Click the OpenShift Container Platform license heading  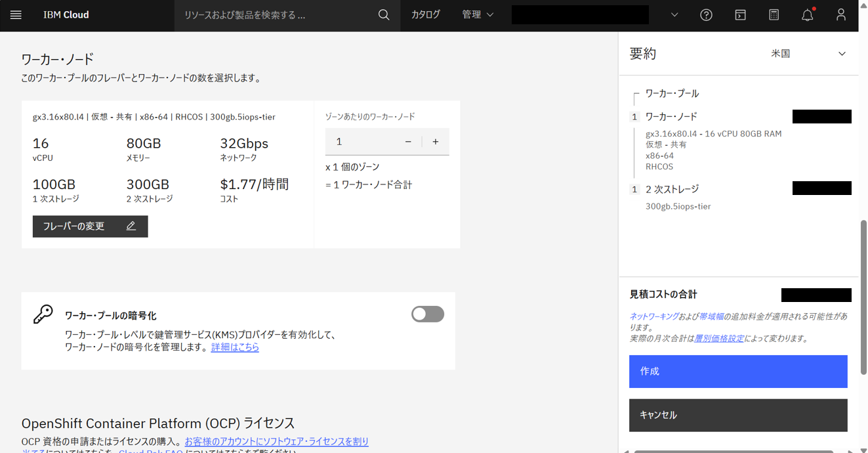[158, 423]
